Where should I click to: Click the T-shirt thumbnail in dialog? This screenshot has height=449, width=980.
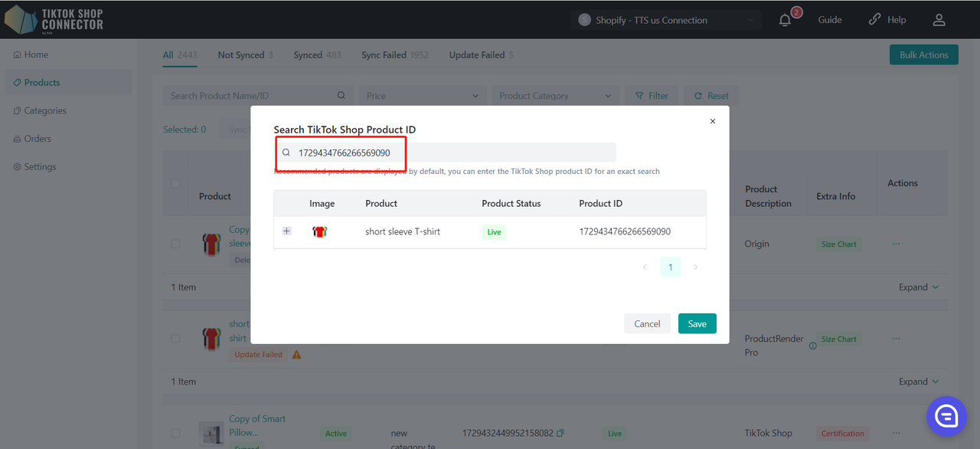(x=320, y=231)
